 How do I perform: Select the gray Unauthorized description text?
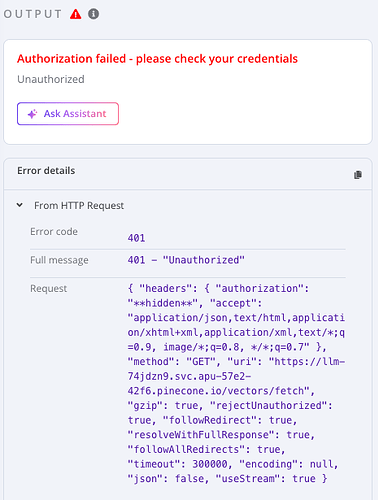51,79
